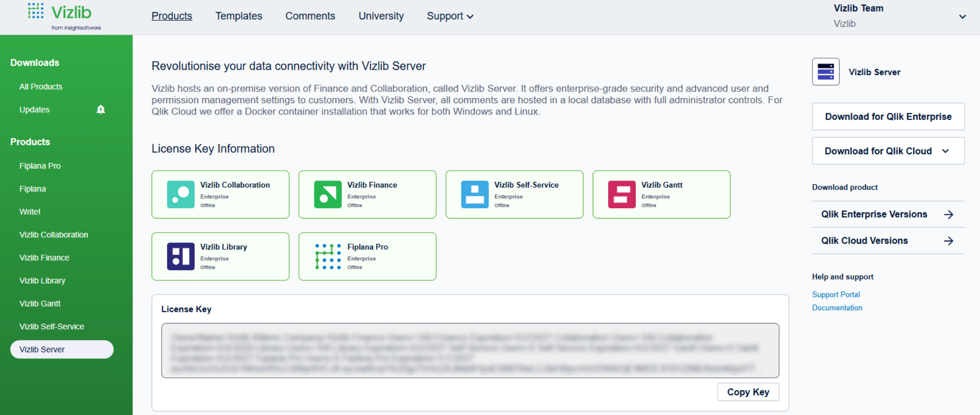Open Vizlib Gantt in sidebar
Screen dimensions: 980x415
coord(40,304)
